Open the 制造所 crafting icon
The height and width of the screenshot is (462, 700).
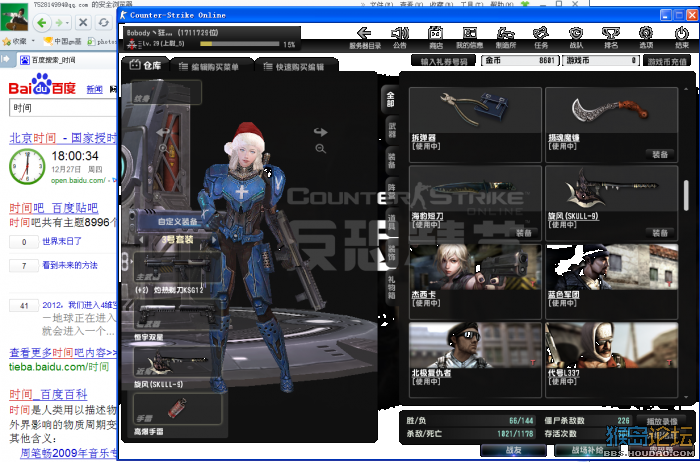point(506,37)
